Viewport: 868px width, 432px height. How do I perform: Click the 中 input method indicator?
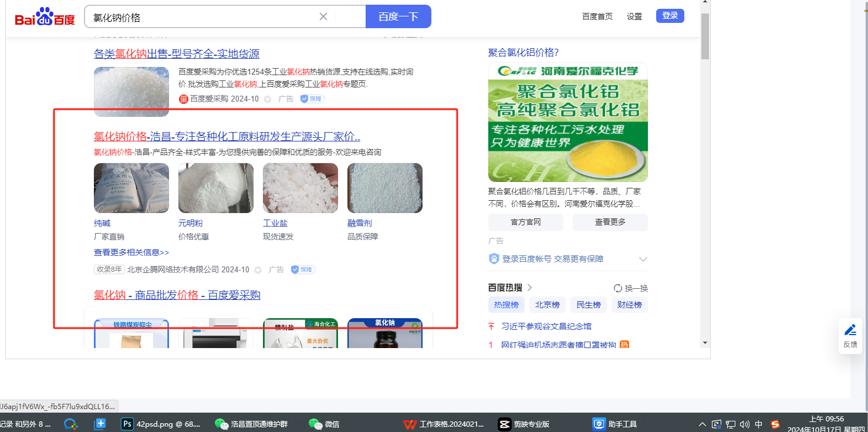[x=759, y=424]
